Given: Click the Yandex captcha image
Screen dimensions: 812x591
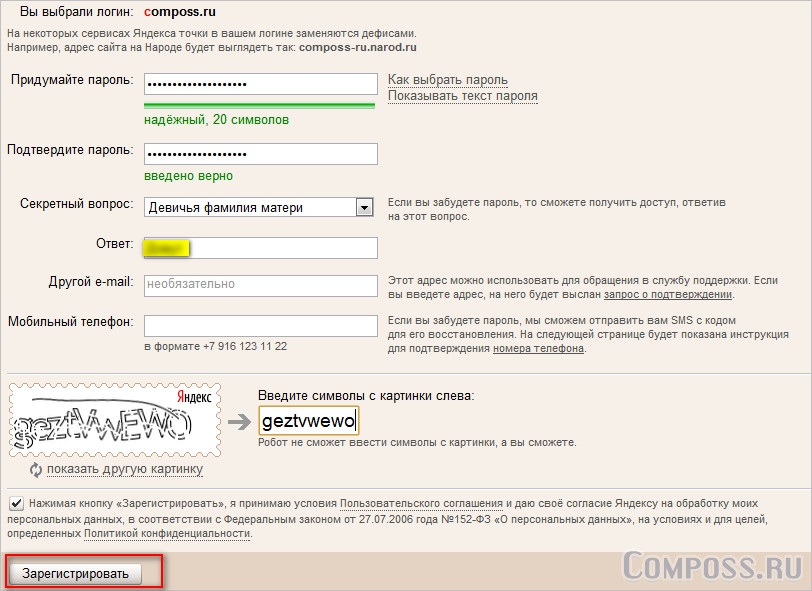Looking at the screenshot, I should coord(114,420).
